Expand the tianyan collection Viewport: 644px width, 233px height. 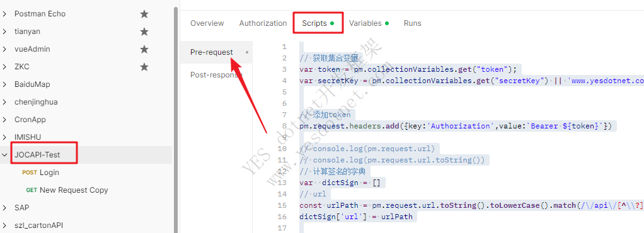(x=4, y=31)
